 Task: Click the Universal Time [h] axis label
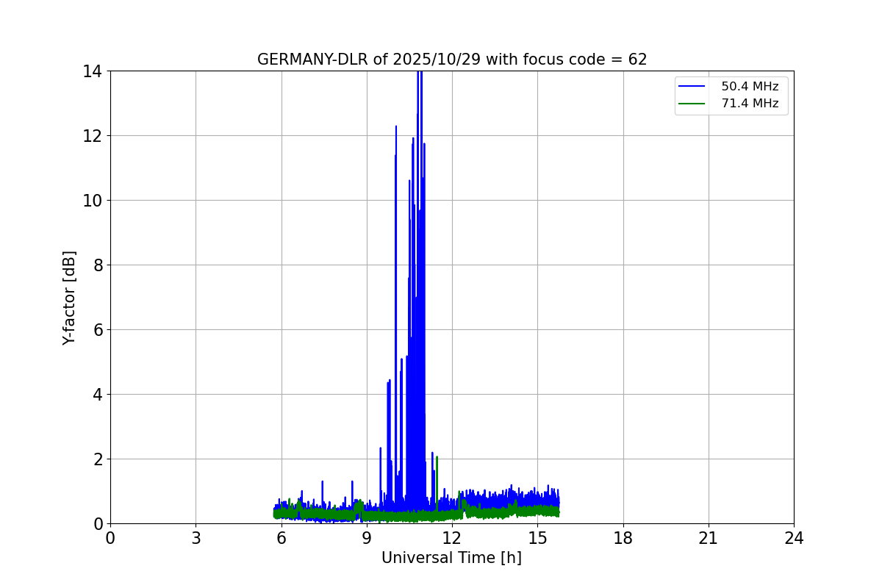(x=451, y=558)
